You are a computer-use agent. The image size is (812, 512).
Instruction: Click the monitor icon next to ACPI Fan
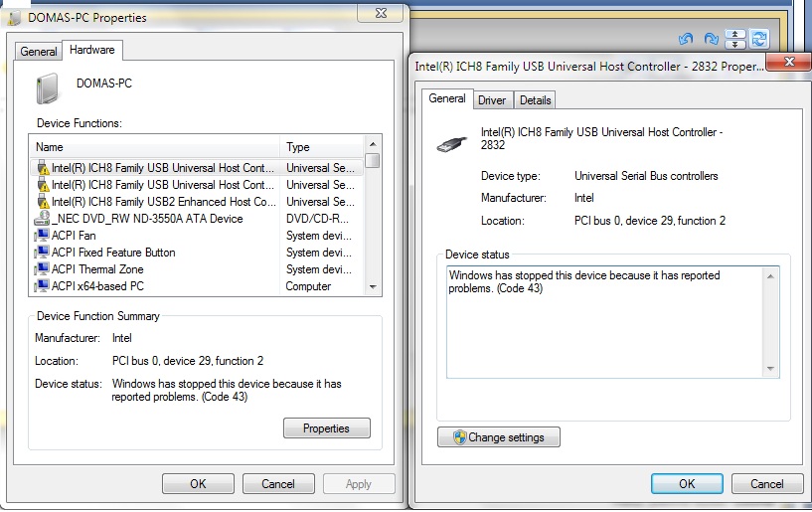click(x=42, y=236)
